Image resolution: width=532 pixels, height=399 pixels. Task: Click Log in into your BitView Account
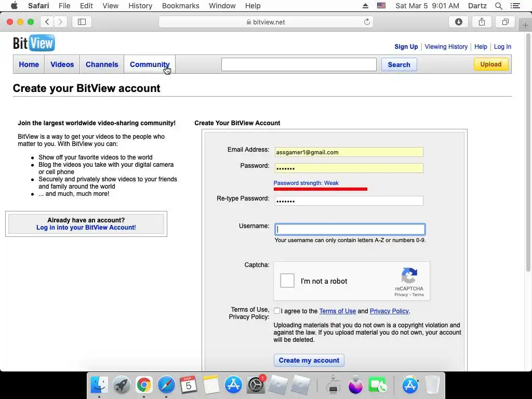pyautogui.click(x=86, y=228)
